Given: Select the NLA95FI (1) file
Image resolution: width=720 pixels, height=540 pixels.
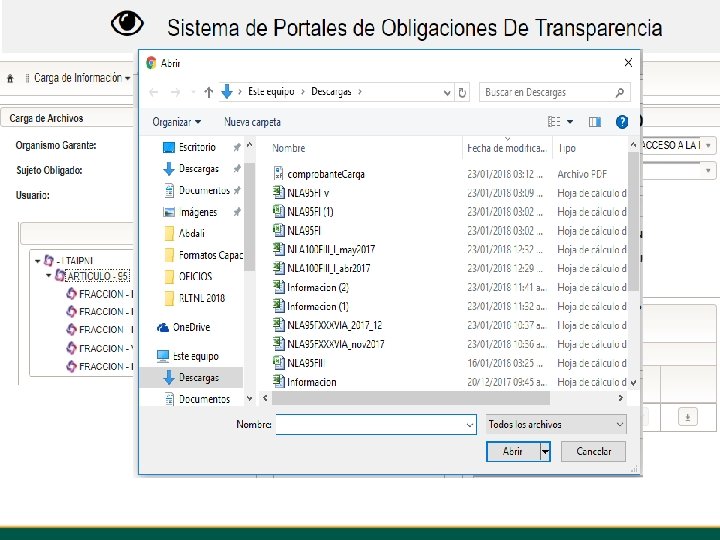Looking at the screenshot, I should point(310,212).
